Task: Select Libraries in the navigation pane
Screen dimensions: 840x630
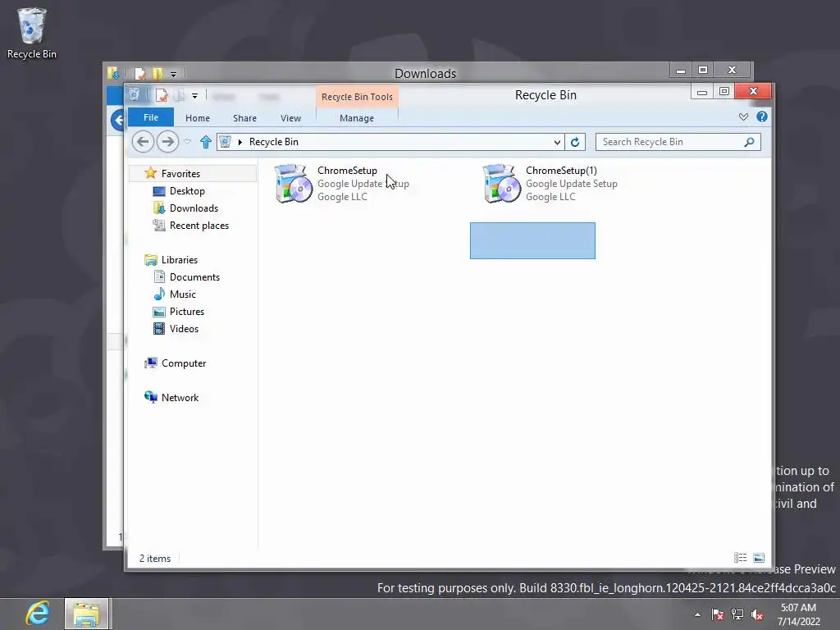Action: point(180,260)
